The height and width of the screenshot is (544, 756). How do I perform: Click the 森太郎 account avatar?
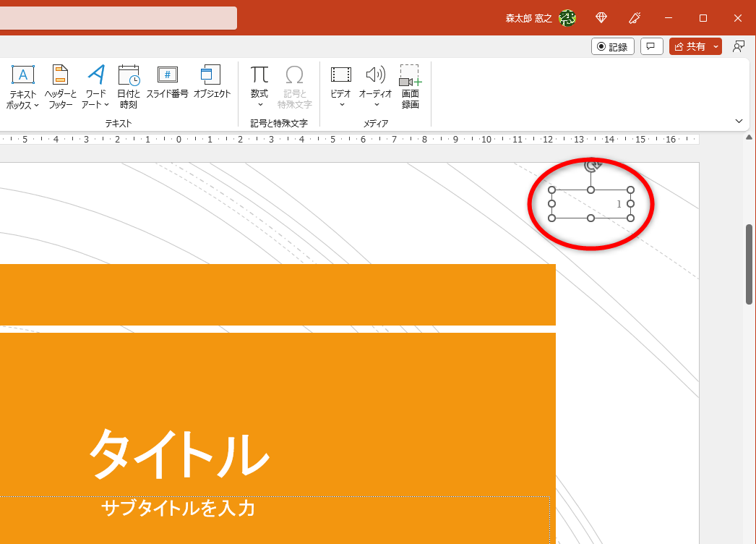(x=568, y=17)
